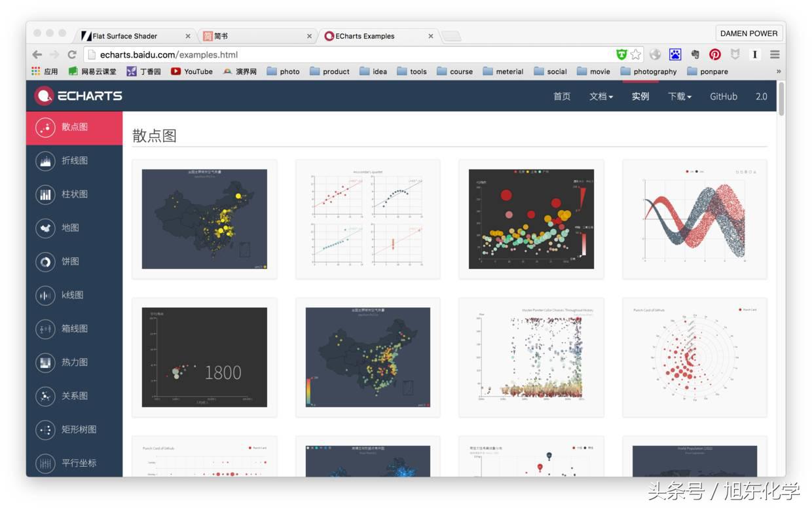Open the tools bookmarks folder
This screenshot has height=508, width=812.
(411, 71)
